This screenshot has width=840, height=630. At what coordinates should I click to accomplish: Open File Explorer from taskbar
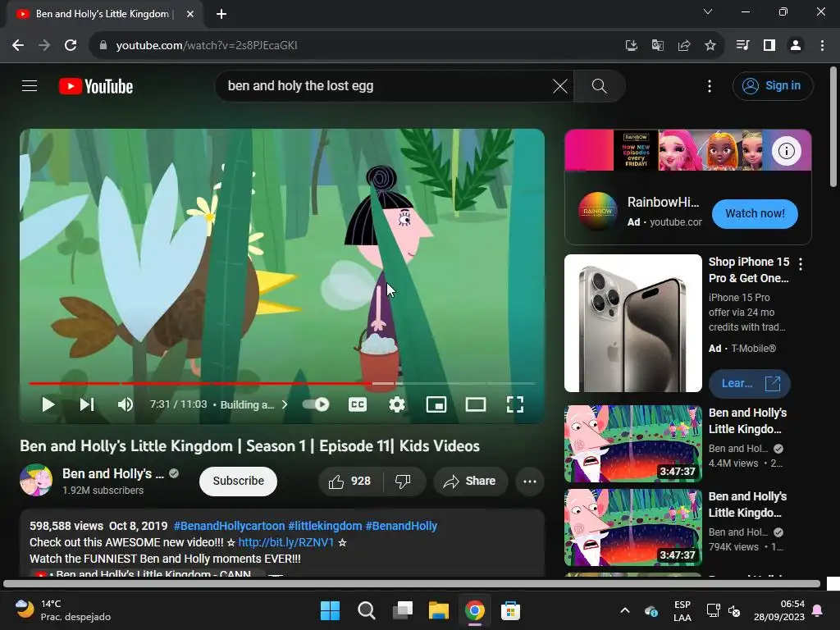[438, 610]
